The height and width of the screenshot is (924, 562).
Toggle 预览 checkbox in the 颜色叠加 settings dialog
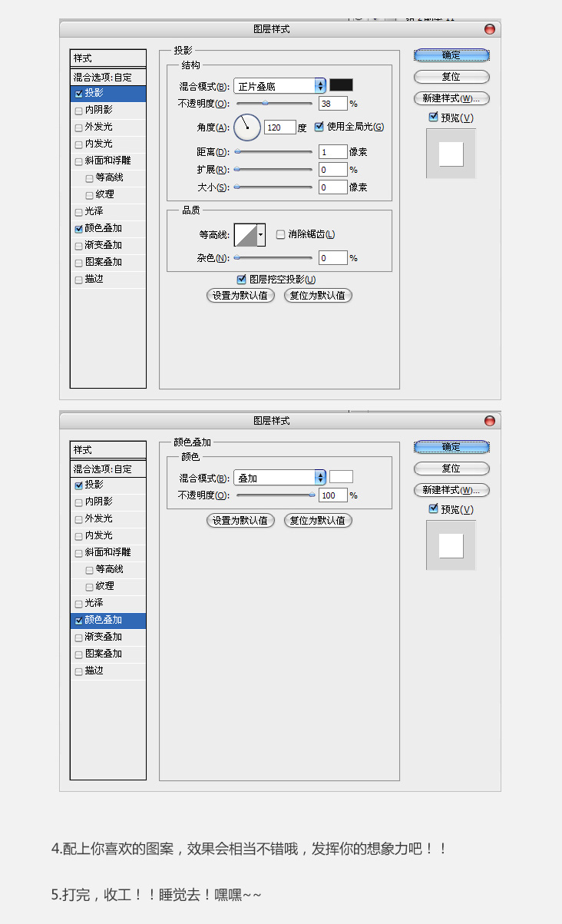coord(433,509)
